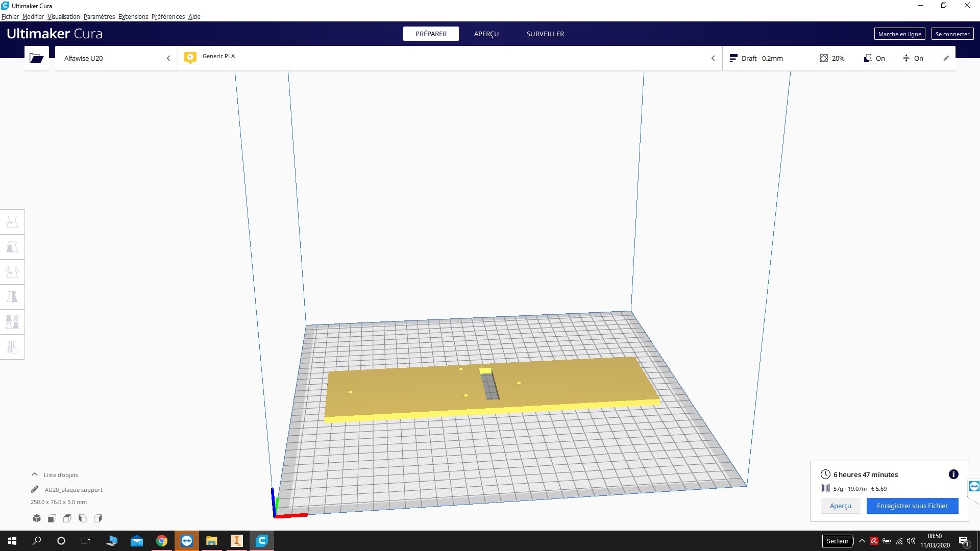This screenshot has width=980, height=551.
Task: Open file with the folder icon
Action: [36, 58]
